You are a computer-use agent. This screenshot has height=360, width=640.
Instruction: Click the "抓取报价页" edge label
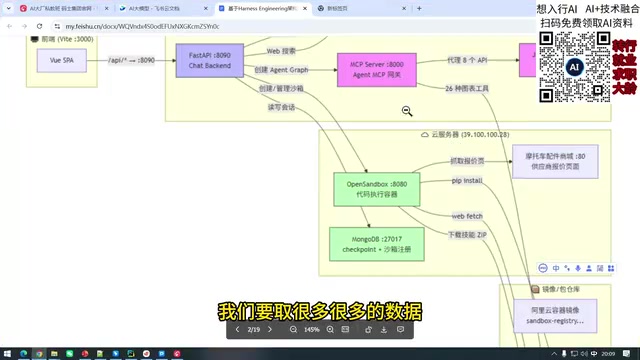click(467, 161)
